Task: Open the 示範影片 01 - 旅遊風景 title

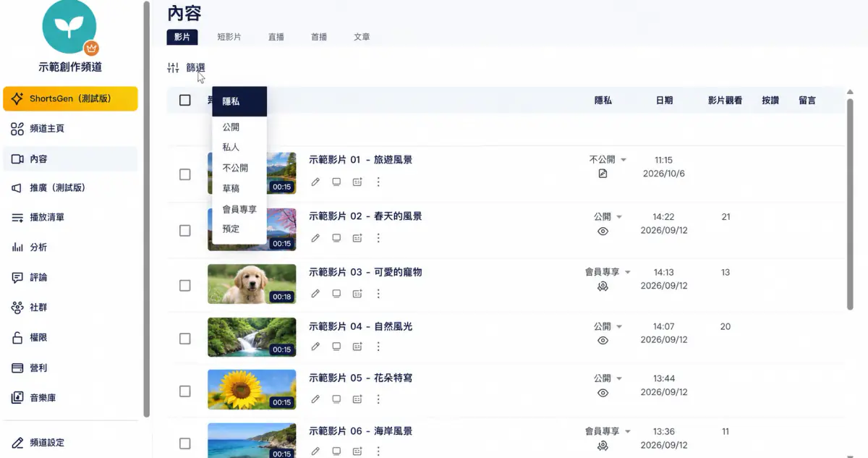Action: (360, 160)
